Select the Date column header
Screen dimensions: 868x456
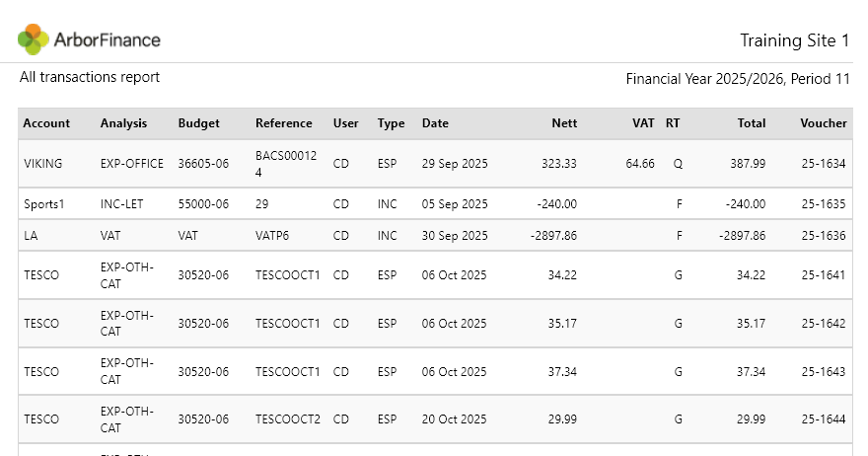435,123
